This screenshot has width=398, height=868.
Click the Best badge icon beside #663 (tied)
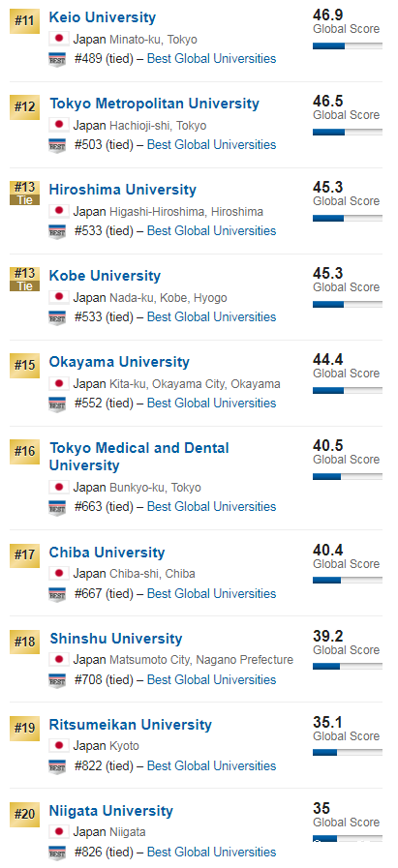tap(57, 508)
